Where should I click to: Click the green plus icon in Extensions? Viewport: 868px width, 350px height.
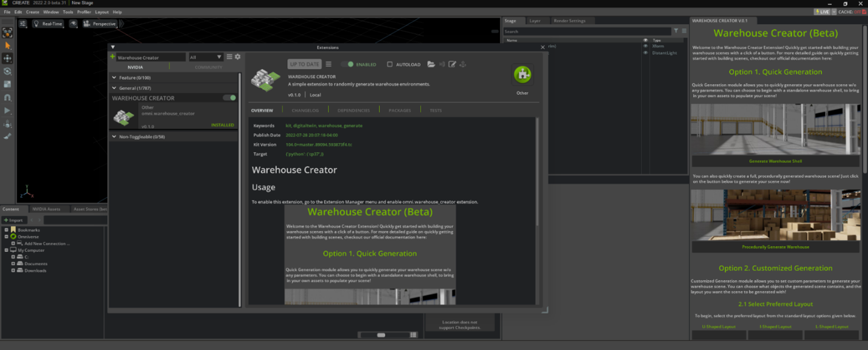pos(112,57)
